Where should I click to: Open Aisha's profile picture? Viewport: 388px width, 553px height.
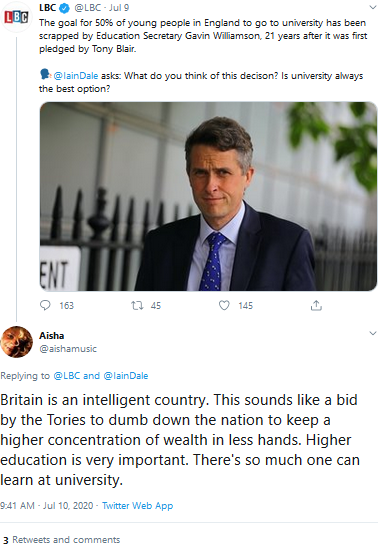click(17, 342)
